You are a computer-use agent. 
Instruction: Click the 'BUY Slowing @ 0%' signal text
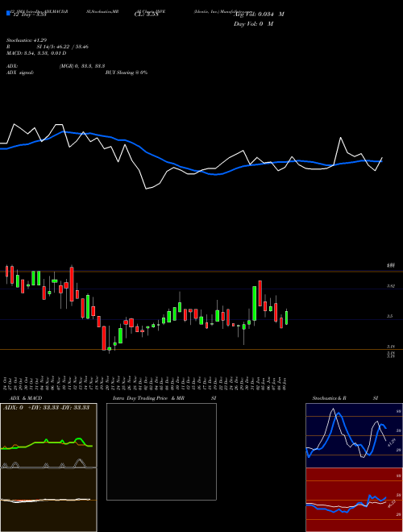127,73
